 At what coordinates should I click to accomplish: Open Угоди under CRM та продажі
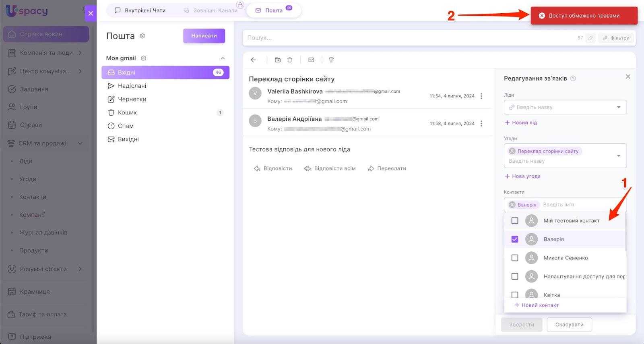(28, 179)
